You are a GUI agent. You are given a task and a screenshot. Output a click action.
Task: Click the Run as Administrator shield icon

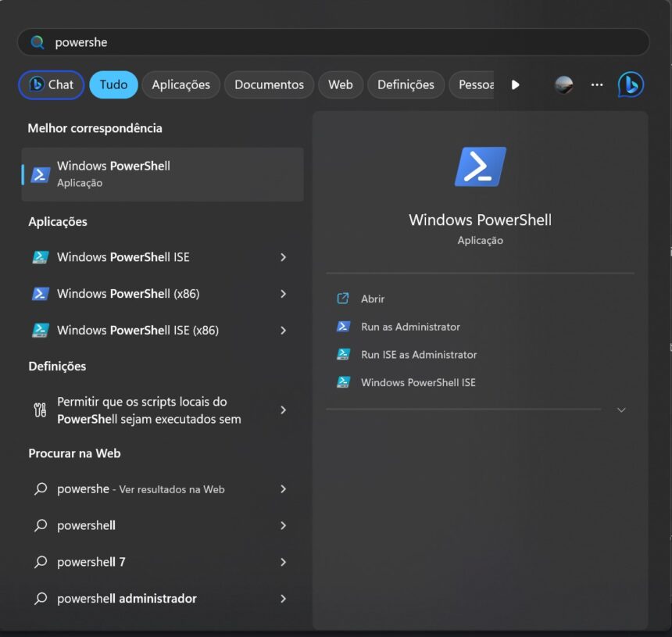pos(342,327)
